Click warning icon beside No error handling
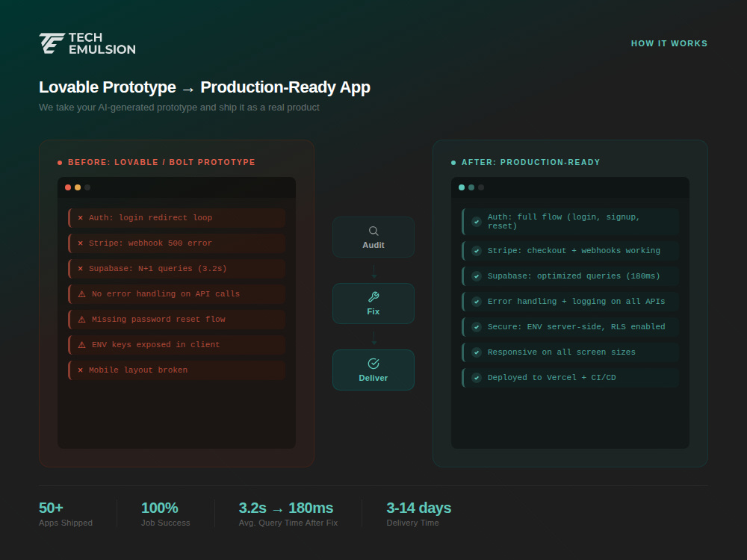Viewport: 747px width, 560px height. 82,294
